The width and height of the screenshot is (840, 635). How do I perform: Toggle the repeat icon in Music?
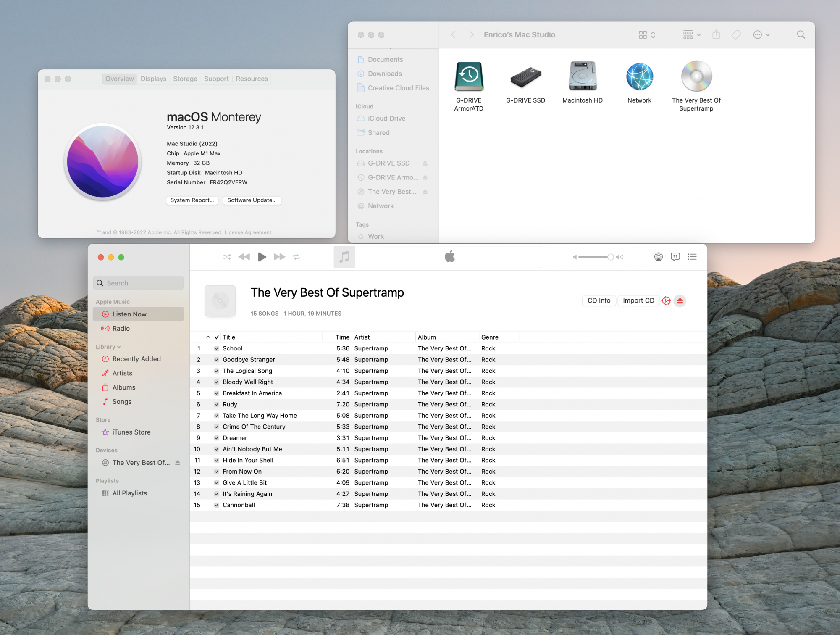[297, 257]
